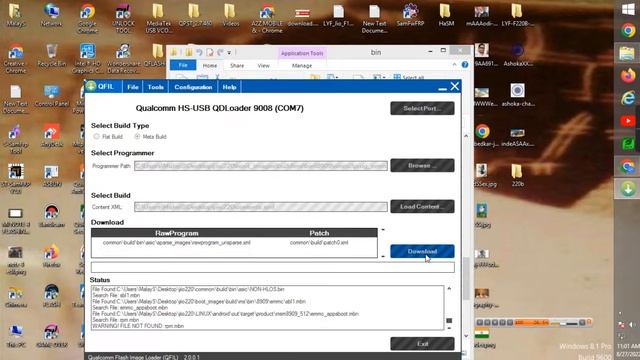
Task: Click the YouTube taskbar icon
Action: [628, 121]
